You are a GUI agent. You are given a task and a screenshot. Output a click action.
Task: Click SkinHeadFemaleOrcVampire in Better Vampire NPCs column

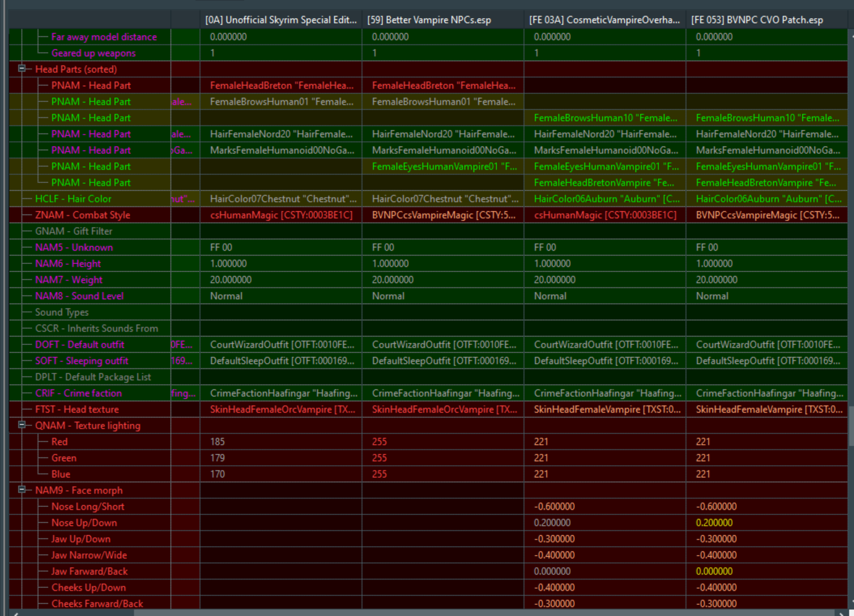(x=444, y=410)
